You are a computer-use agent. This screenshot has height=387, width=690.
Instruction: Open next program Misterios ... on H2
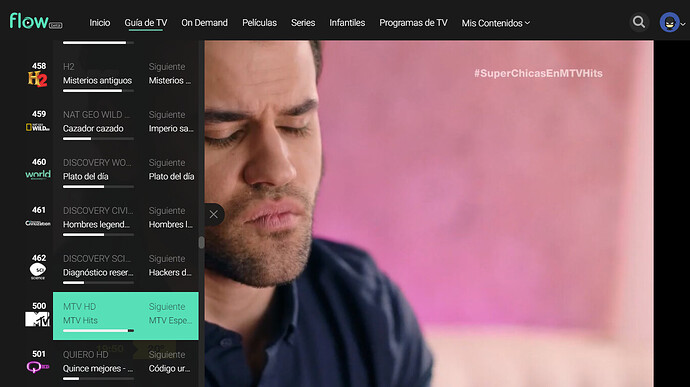170,81
